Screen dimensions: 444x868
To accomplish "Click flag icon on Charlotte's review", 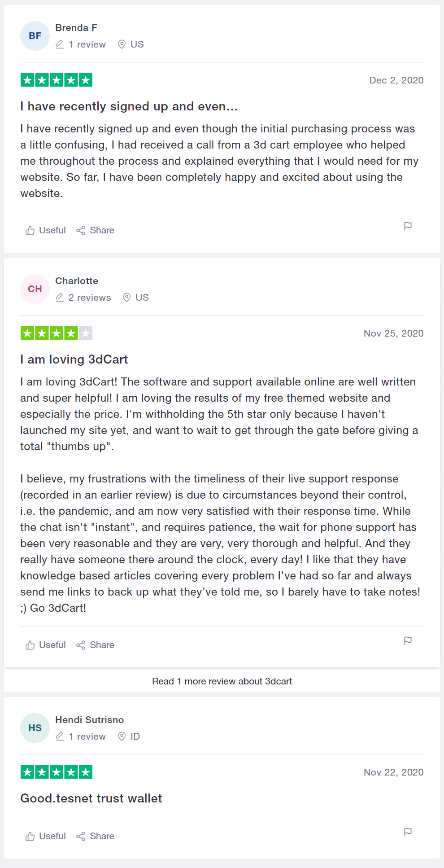I will click(x=408, y=641).
